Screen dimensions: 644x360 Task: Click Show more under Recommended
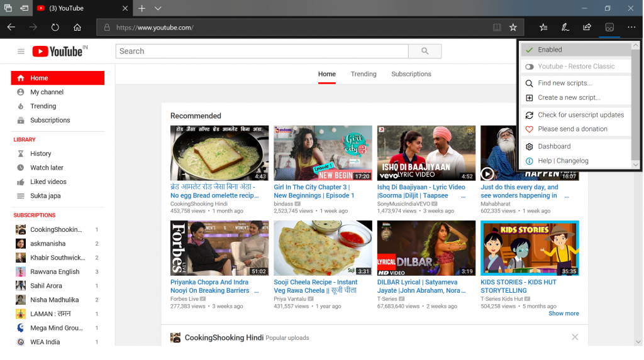[563, 314]
